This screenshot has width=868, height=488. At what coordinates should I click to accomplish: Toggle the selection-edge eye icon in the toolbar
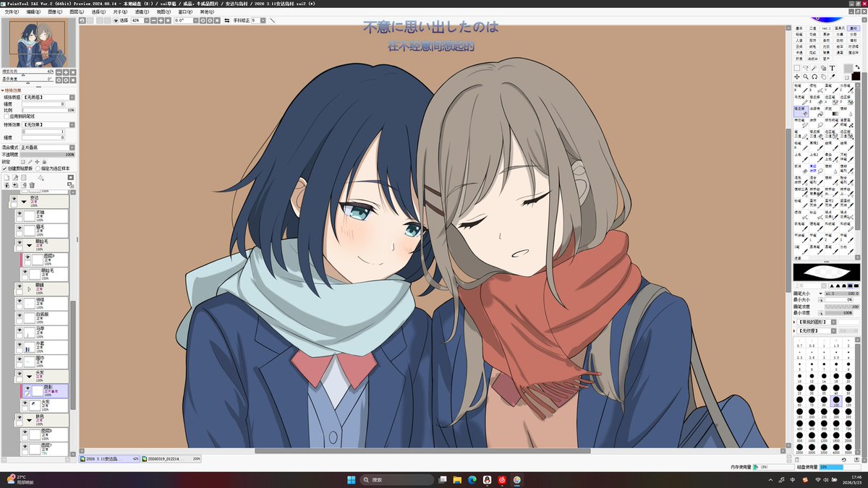pos(115,20)
